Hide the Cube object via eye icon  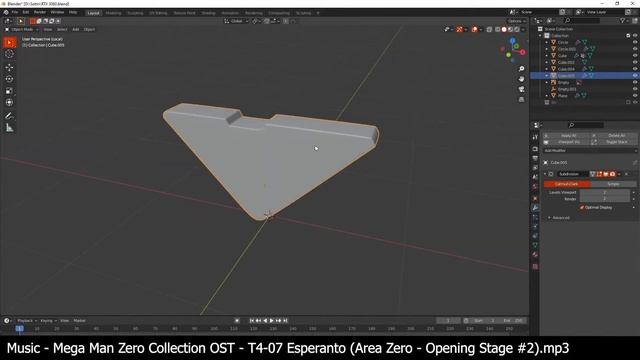point(635,56)
